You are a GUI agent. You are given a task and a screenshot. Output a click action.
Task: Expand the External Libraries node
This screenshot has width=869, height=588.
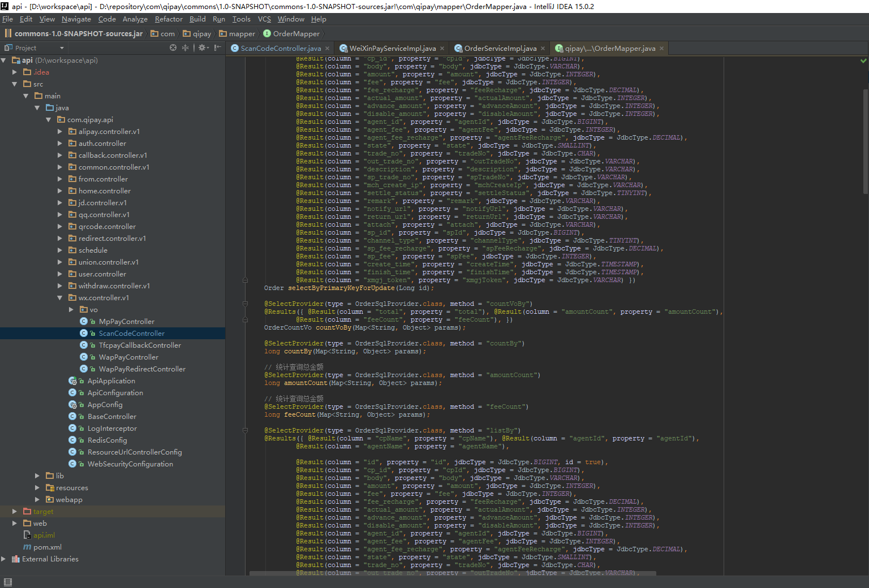click(x=3, y=559)
